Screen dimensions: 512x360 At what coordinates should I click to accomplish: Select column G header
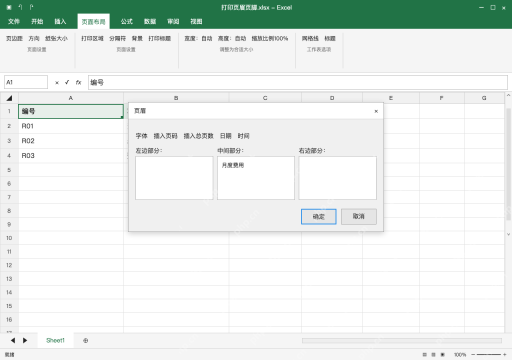(484, 98)
